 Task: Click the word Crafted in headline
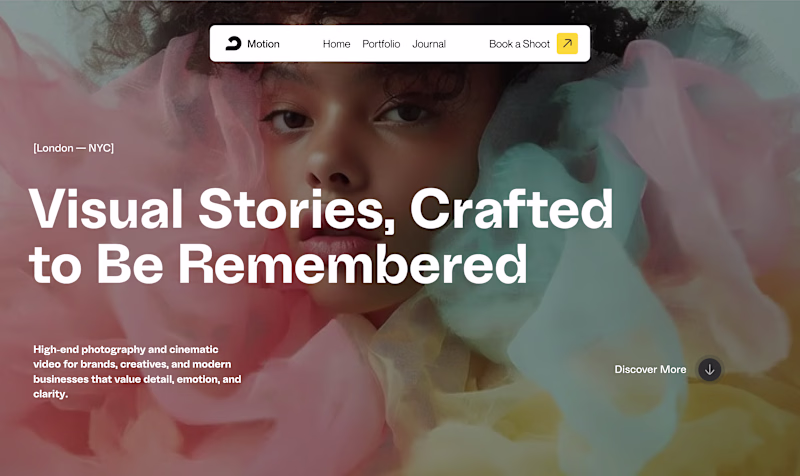coord(511,209)
